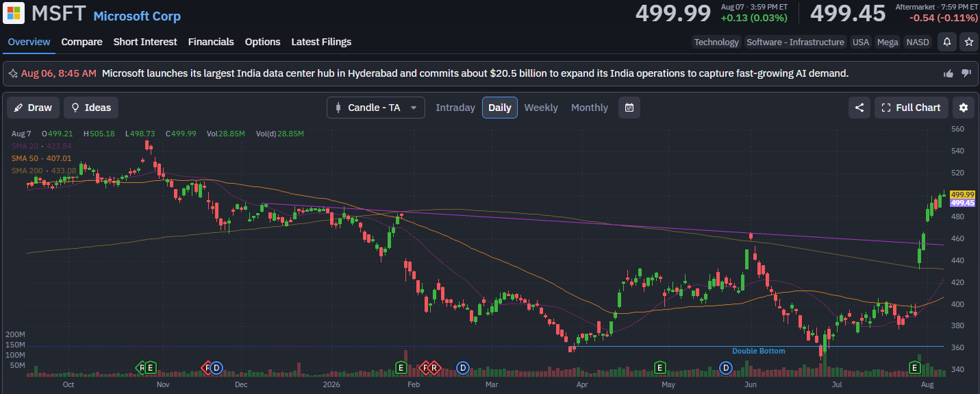
Task: Add MSFT to favorites with star icon
Action: 969,42
